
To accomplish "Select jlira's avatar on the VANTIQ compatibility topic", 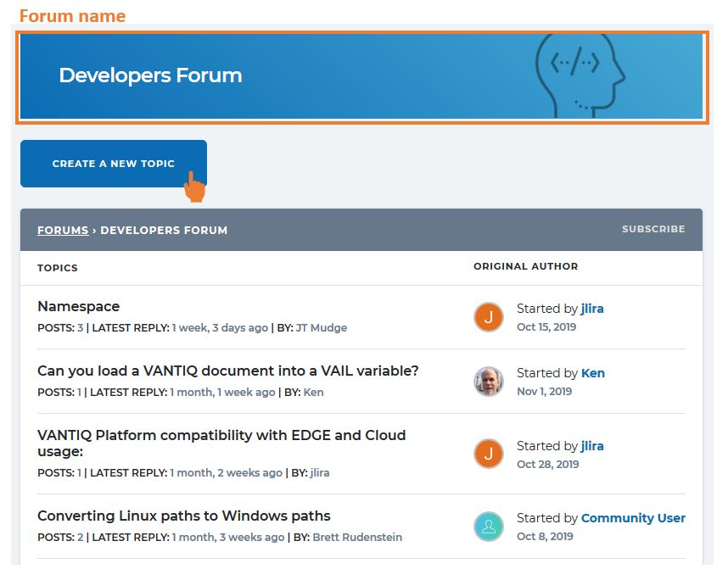I will point(489,454).
